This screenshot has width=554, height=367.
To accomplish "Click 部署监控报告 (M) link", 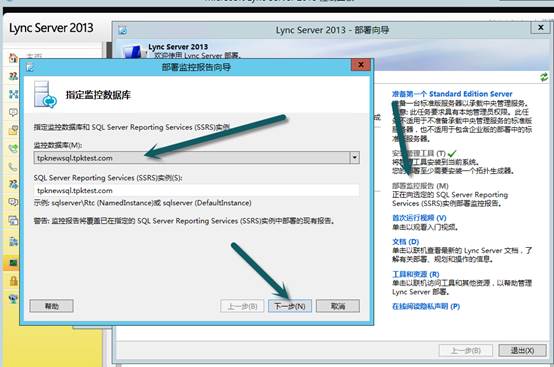I will (420, 186).
